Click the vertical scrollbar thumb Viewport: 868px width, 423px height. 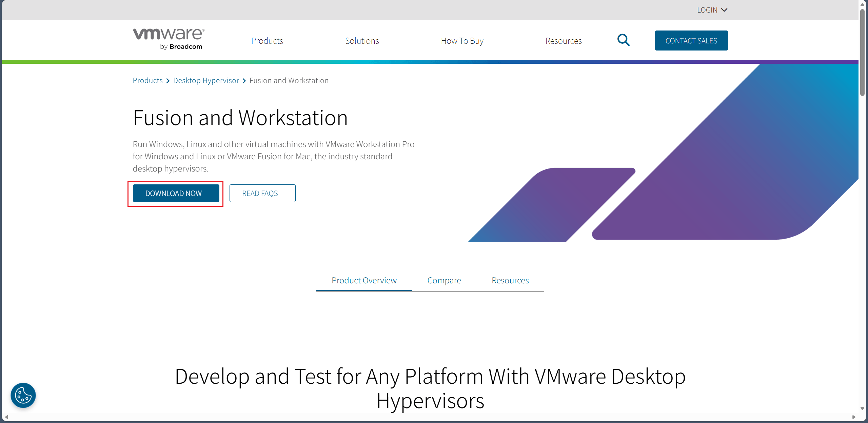coord(863,53)
